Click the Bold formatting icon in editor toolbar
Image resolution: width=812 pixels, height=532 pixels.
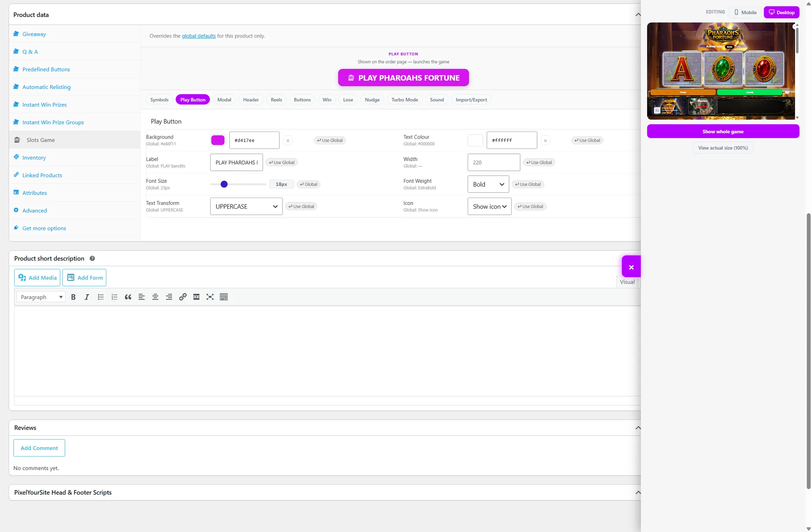coord(73,297)
